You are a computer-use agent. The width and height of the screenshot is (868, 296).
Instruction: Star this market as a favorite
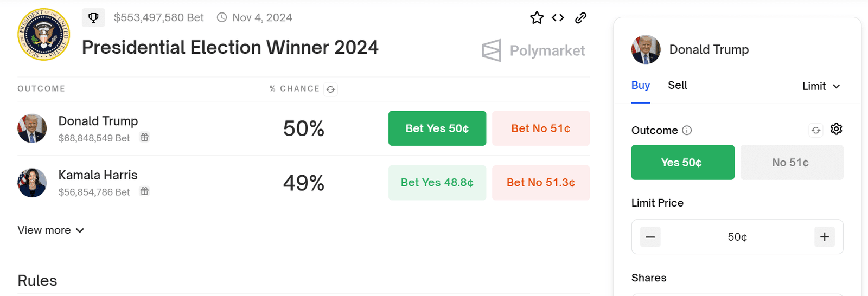click(x=537, y=18)
